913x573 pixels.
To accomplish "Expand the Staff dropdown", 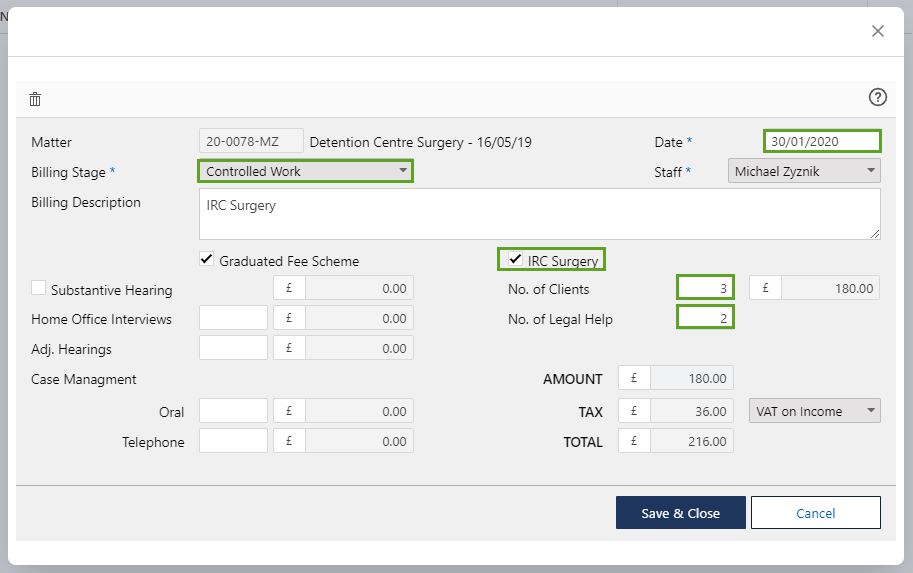I will [804, 172].
